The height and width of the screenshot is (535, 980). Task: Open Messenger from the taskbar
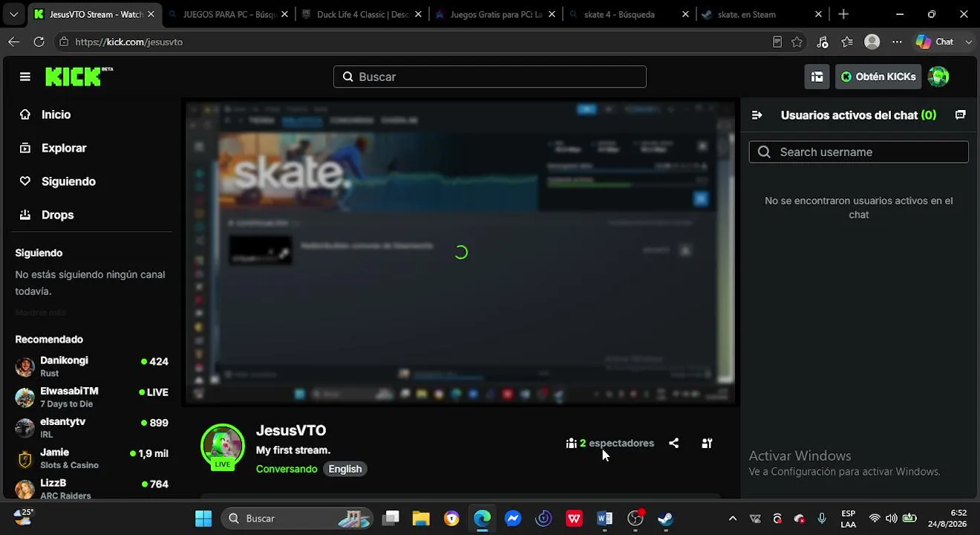[x=513, y=518]
